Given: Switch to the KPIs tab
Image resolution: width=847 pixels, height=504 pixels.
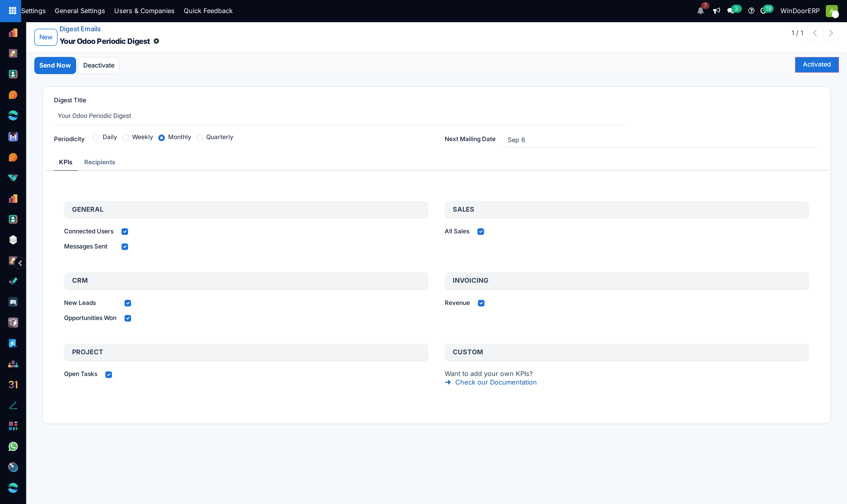Looking at the screenshot, I should tap(66, 162).
